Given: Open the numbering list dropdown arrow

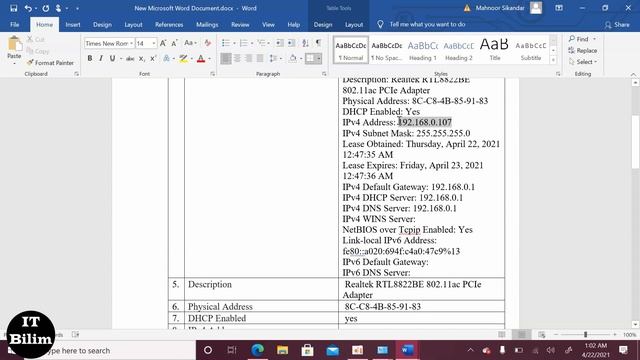Looking at the screenshot, I should [x=252, y=43].
